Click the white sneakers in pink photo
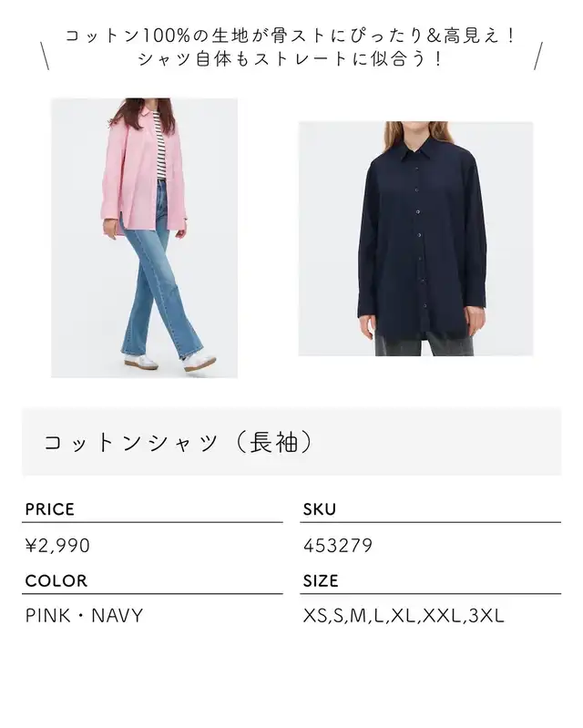Image resolution: width=583 pixels, height=728 pixels. [x=169, y=361]
